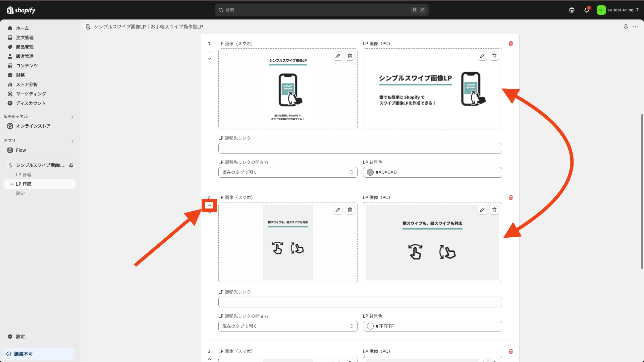Viewport: 644px width, 362px height.
Task: Click item 2 smartphone swipe image thumbnail
Action: [x=288, y=243]
